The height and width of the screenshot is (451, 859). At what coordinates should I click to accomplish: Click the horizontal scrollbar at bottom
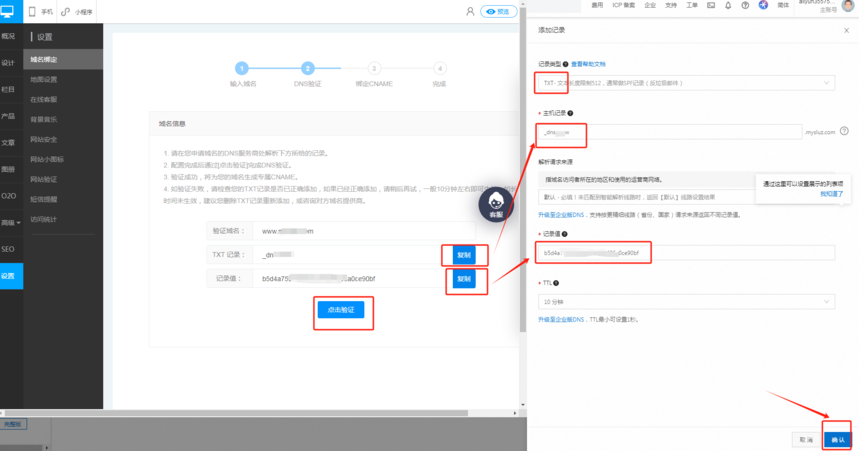point(236,413)
